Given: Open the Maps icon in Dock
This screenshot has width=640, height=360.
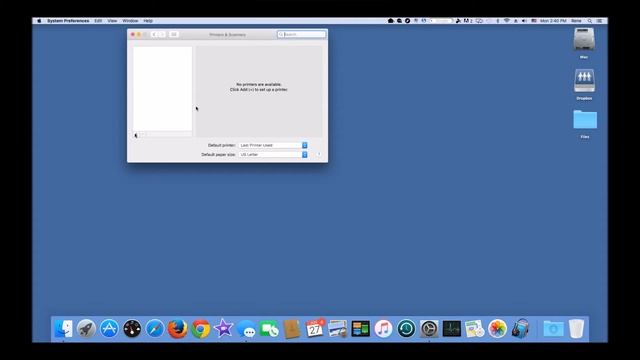Looking at the screenshot, I should [x=475, y=329].
